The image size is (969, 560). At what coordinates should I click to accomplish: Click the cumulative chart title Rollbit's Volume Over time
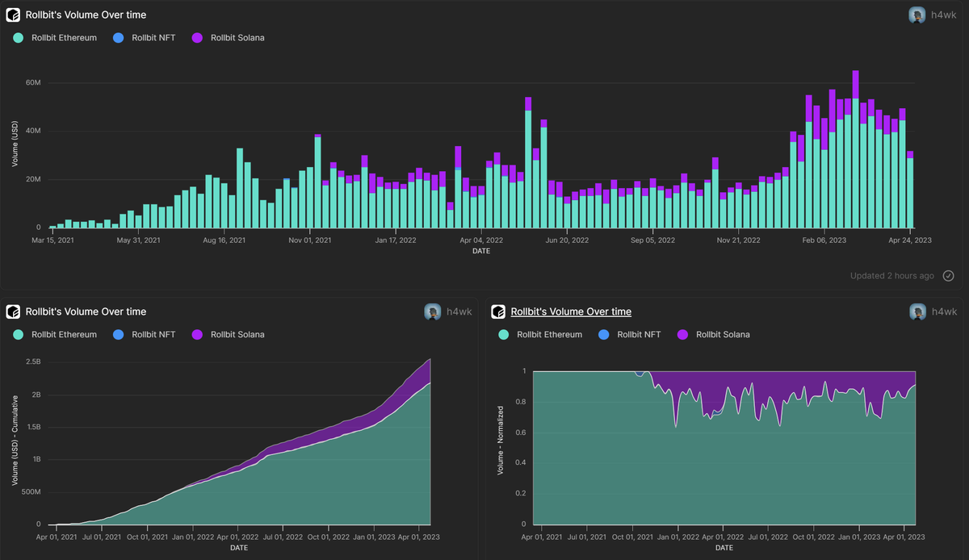click(x=86, y=311)
